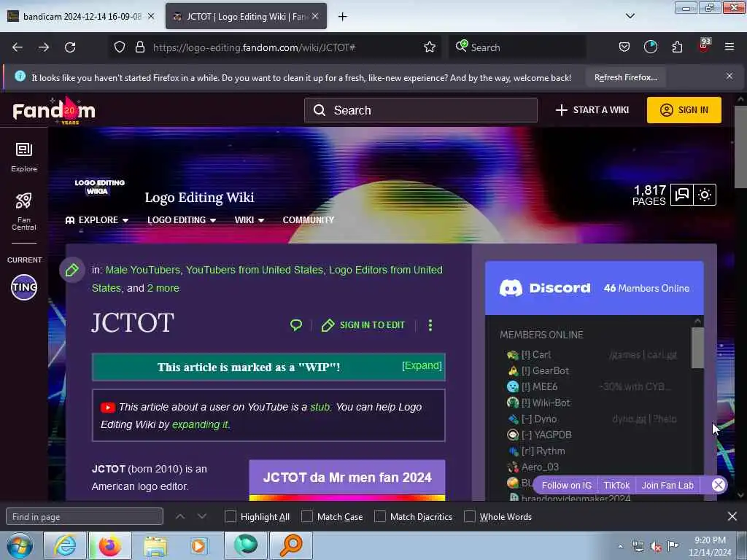Click the Discord members list scrollbar
The height and width of the screenshot is (560, 747).
click(x=697, y=348)
